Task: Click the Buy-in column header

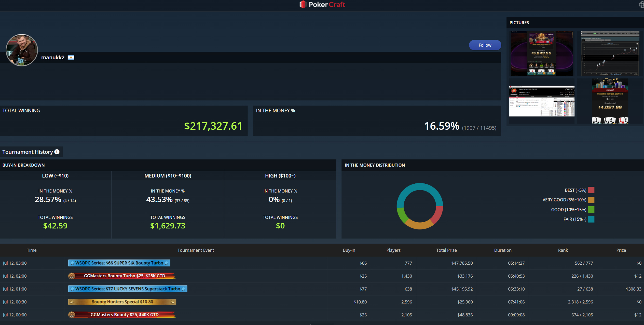Action: click(x=349, y=250)
